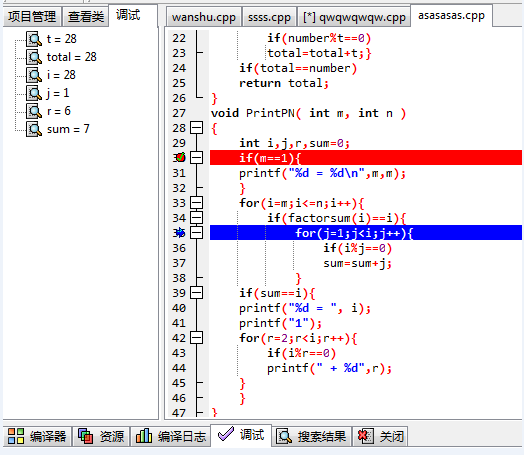The width and height of the screenshot is (524, 455).
Task: Click code 'if(number%t==0)'
Action: coord(319,38)
